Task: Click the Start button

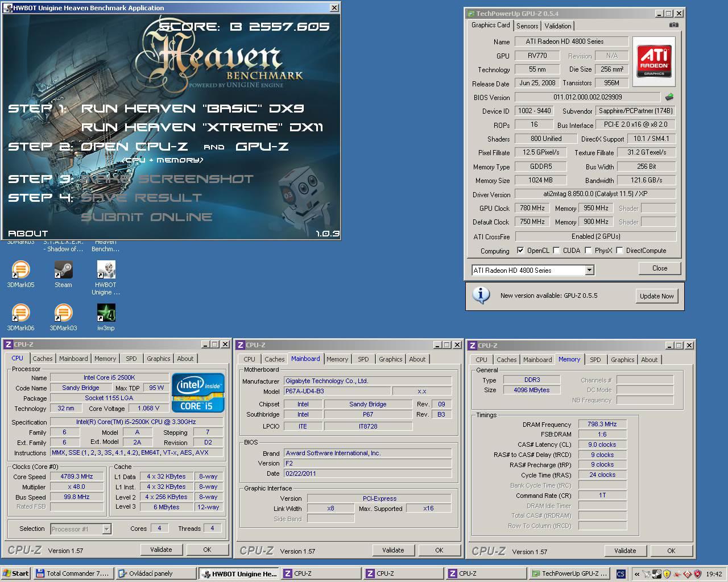Action: [x=16, y=573]
